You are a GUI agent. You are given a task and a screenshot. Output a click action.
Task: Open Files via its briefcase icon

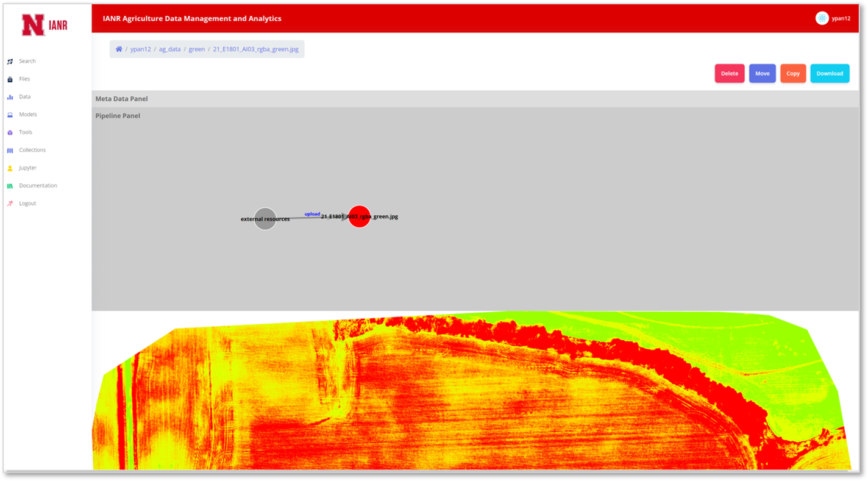(10, 79)
